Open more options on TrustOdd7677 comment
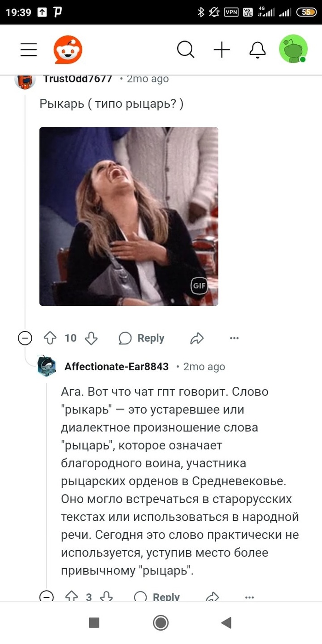Screen dimensions: 322x644 coord(234,338)
